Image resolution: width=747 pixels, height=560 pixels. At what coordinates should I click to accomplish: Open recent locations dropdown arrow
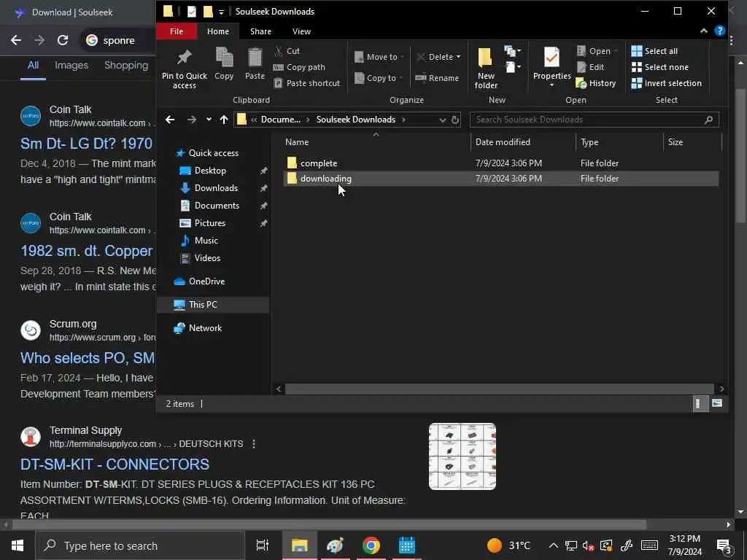209,120
